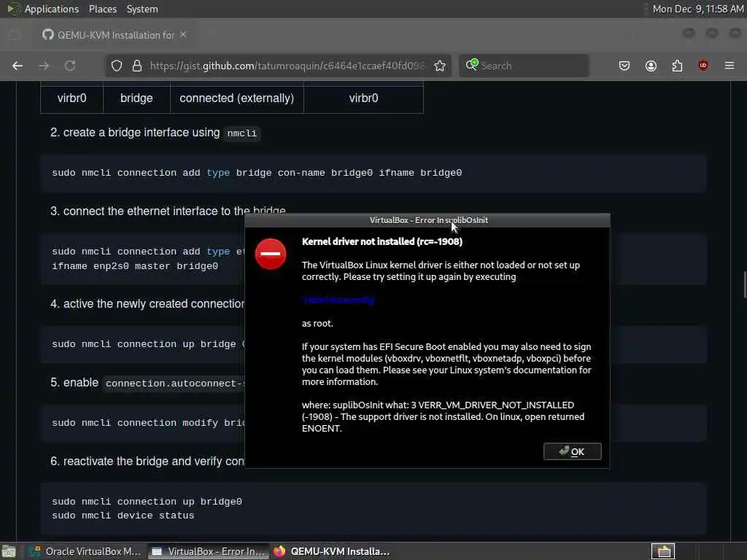Click 'ifname enp2s0 master bridge0' code line
Image resolution: width=747 pixels, height=560 pixels.
click(x=135, y=266)
